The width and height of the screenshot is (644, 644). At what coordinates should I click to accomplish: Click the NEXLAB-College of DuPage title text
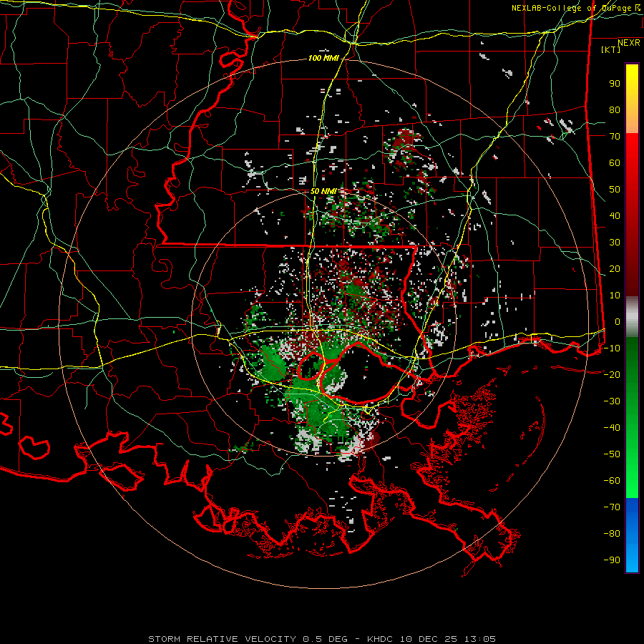click(x=572, y=8)
